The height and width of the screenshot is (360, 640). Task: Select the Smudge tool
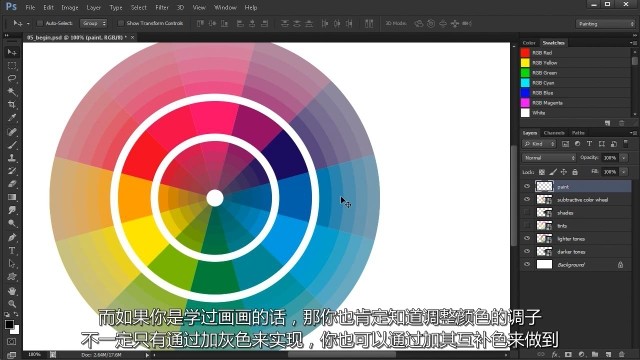[12, 210]
